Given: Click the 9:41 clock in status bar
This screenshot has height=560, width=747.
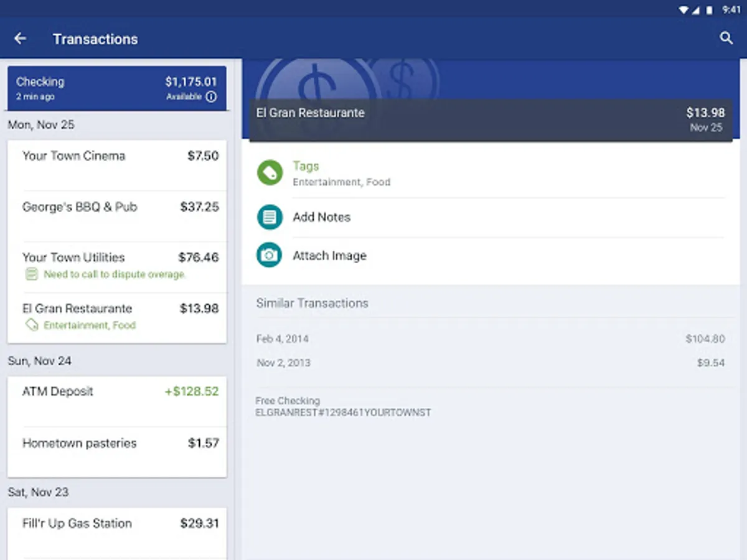Looking at the screenshot, I should pos(731,10).
